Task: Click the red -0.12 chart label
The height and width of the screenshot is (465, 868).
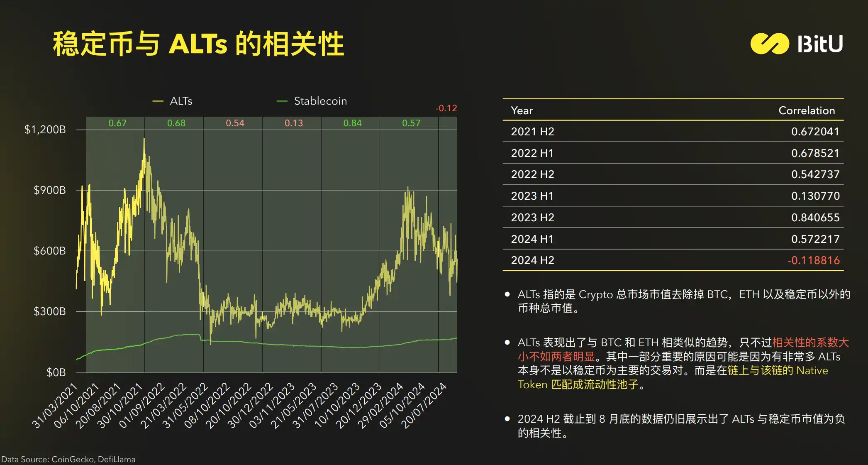Action: [x=446, y=108]
